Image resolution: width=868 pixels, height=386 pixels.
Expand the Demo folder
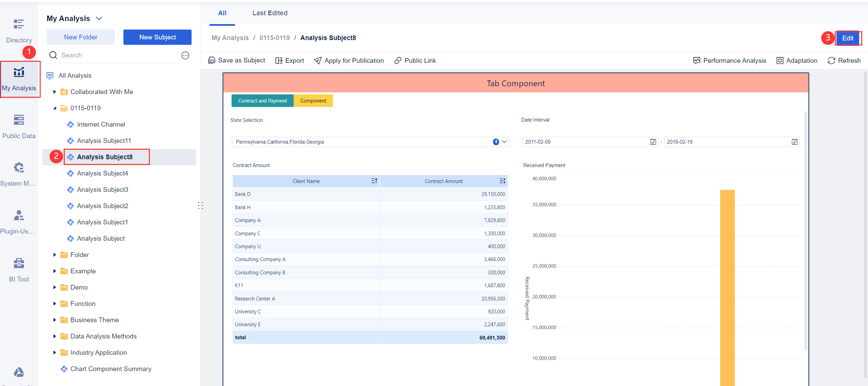click(x=55, y=287)
